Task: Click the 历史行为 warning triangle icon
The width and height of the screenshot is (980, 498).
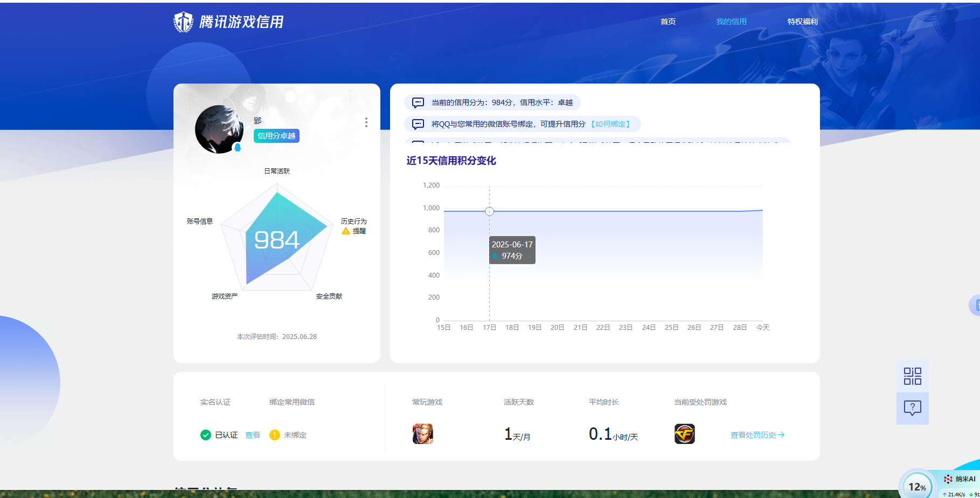Action: point(346,231)
